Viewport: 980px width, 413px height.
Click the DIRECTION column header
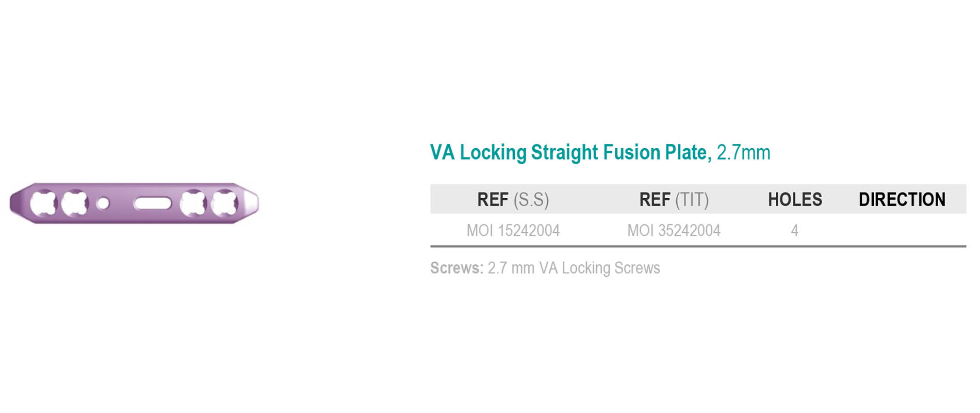[x=902, y=199]
